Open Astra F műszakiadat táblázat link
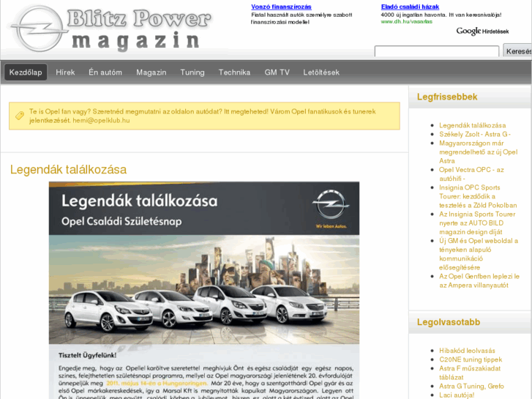 click(470, 373)
